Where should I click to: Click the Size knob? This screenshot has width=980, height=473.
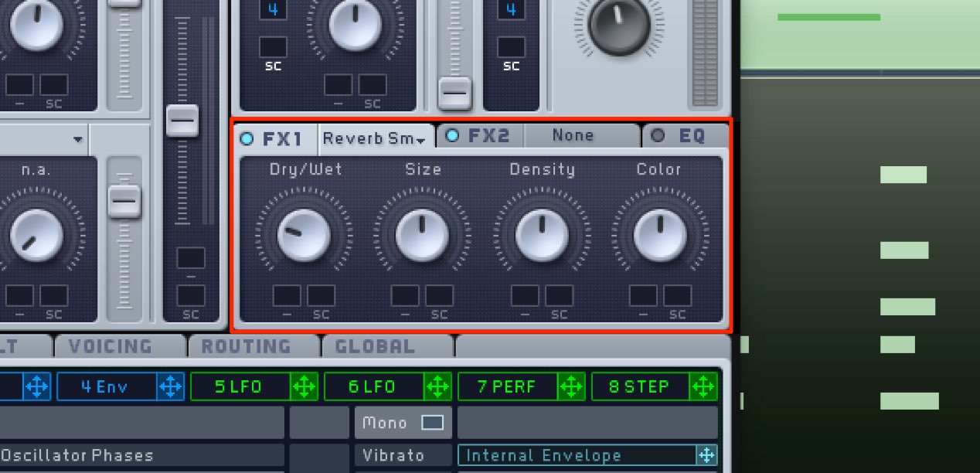click(x=422, y=236)
